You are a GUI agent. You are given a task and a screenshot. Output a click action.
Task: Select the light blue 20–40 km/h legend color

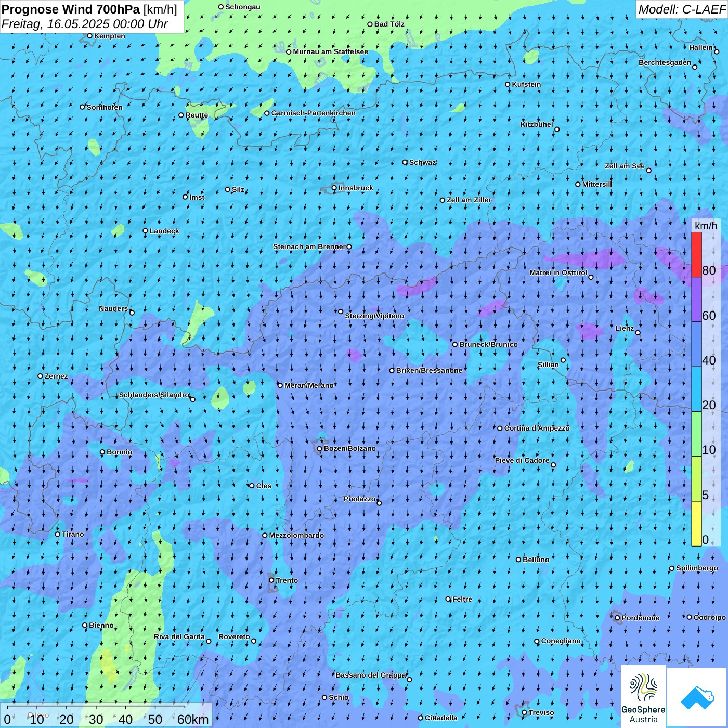click(696, 389)
